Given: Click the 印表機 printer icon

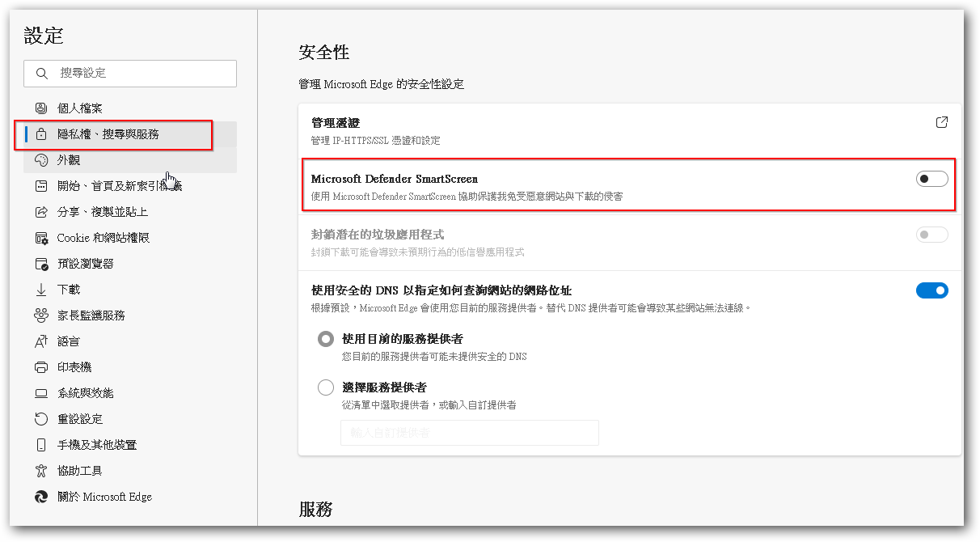Looking at the screenshot, I should click(41, 367).
